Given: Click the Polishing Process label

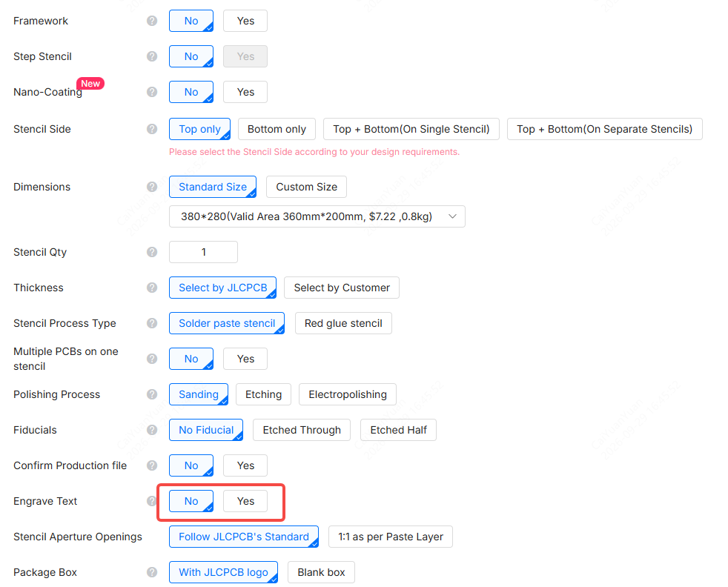Looking at the screenshot, I should tap(56, 394).
